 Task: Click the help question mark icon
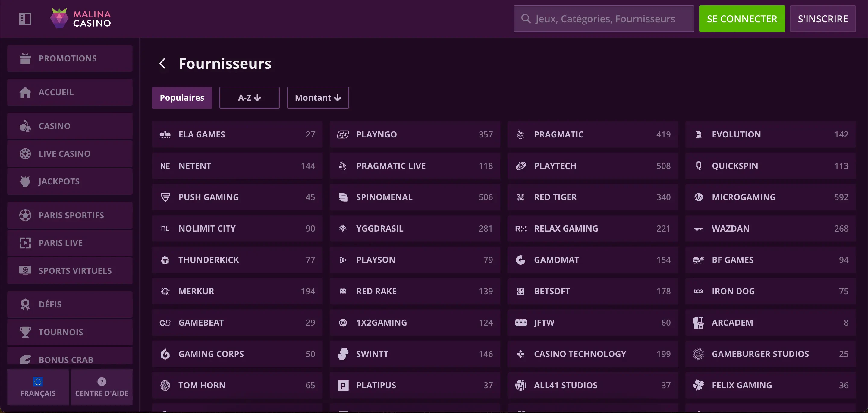click(x=102, y=381)
